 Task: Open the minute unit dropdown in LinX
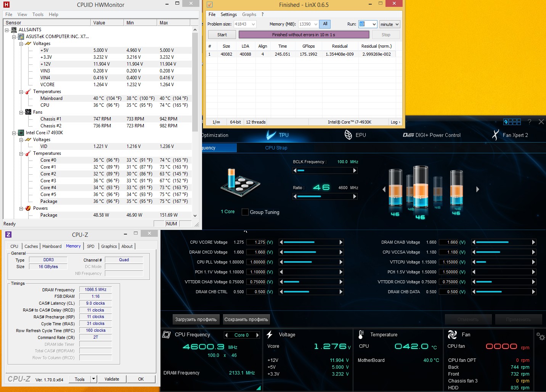(x=390, y=24)
